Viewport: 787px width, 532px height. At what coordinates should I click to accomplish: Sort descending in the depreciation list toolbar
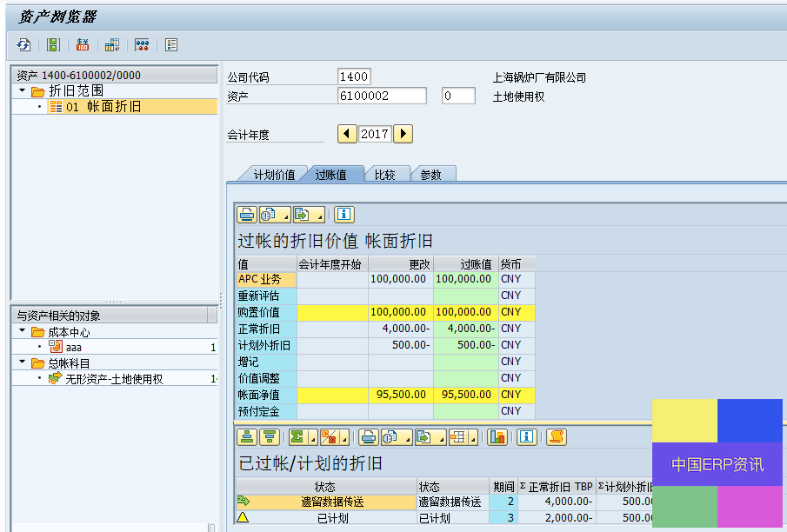tap(270, 436)
